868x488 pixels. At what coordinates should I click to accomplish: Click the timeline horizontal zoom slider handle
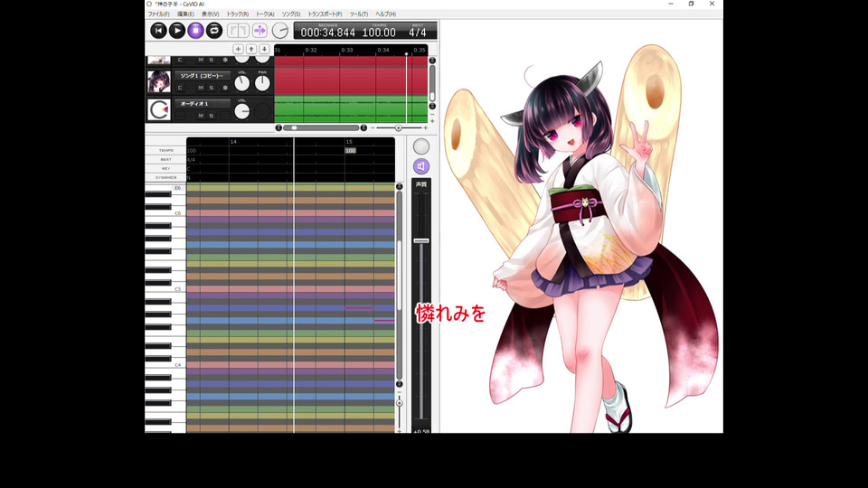tap(399, 127)
